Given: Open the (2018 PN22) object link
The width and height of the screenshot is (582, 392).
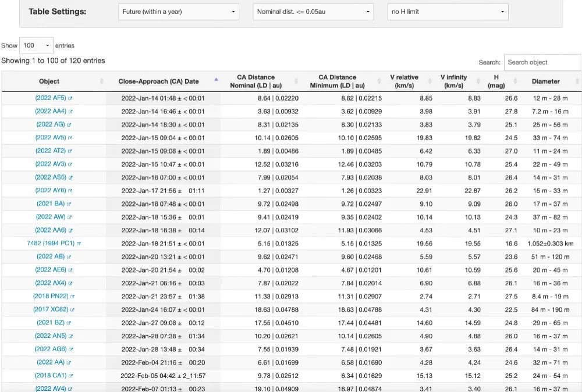Looking at the screenshot, I should 51,296.
